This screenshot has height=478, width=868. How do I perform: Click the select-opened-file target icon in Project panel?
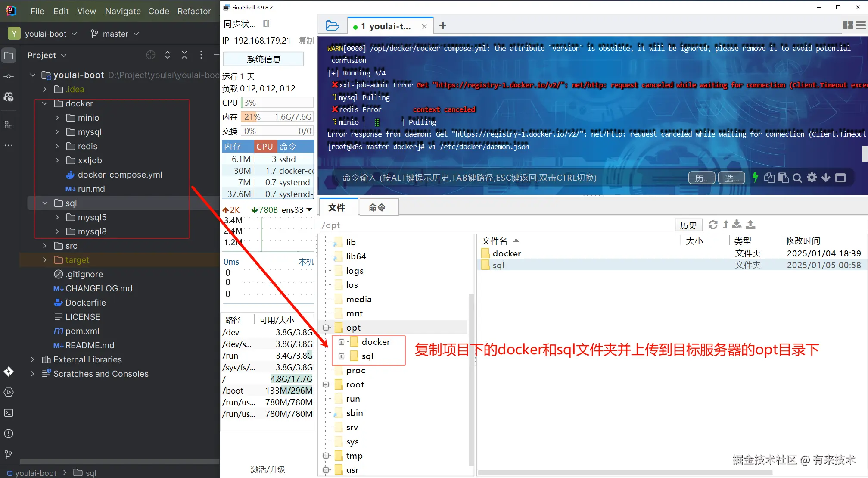pyautogui.click(x=150, y=55)
